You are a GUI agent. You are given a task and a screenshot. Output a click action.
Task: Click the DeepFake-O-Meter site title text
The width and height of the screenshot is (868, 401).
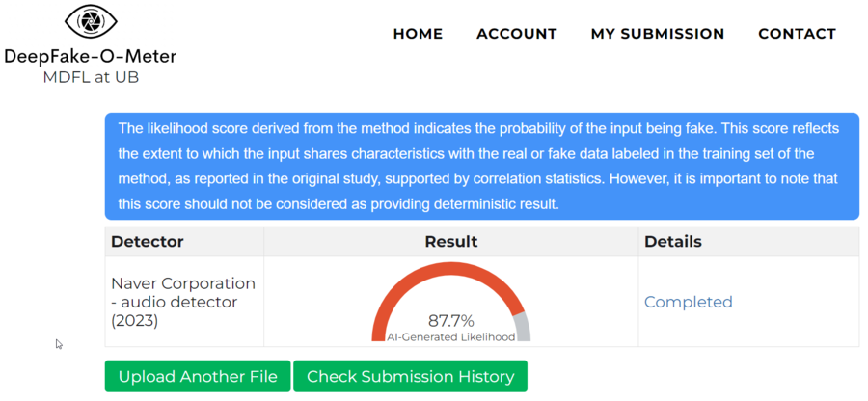click(91, 57)
